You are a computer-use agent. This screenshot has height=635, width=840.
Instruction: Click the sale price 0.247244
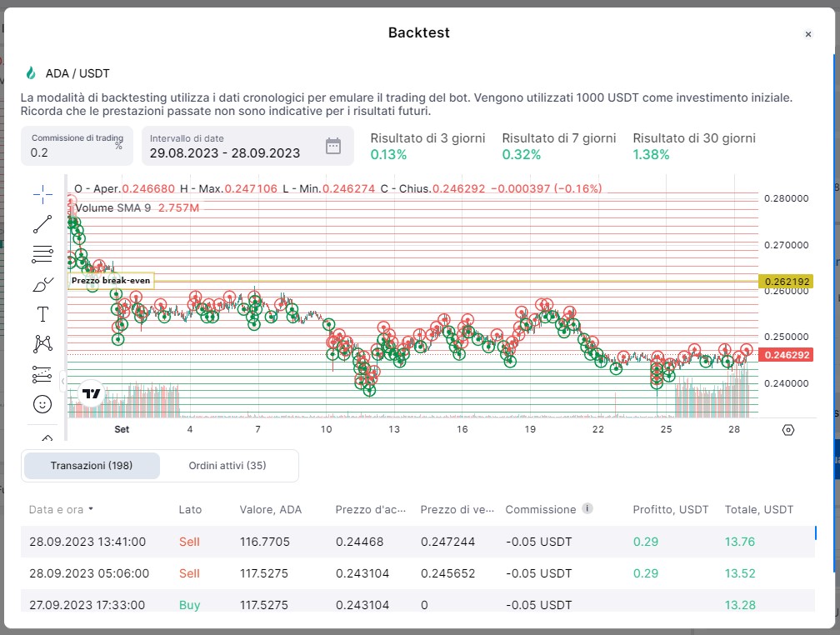tap(447, 542)
